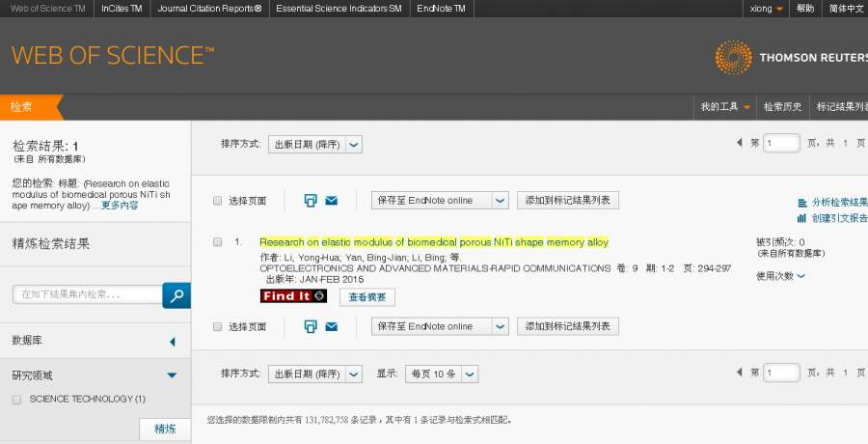Open the lower 保存至 EndNote online dropdown

[440, 326]
